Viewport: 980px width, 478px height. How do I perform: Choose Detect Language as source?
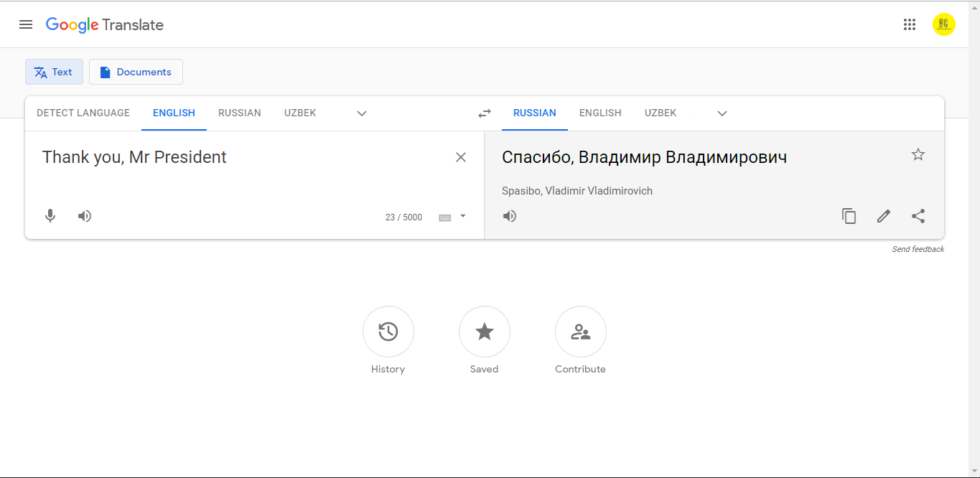pyautogui.click(x=83, y=113)
